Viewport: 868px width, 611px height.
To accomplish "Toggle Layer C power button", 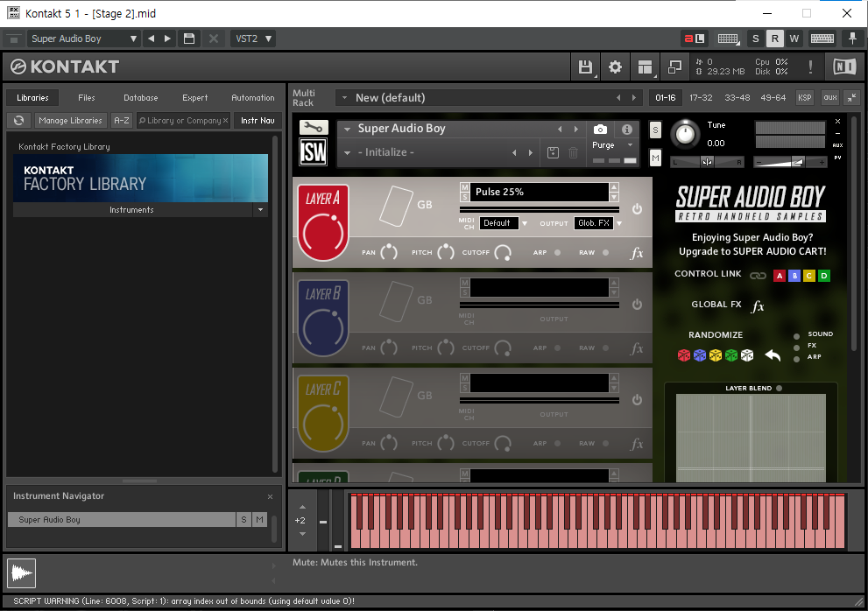I will pos(637,399).
